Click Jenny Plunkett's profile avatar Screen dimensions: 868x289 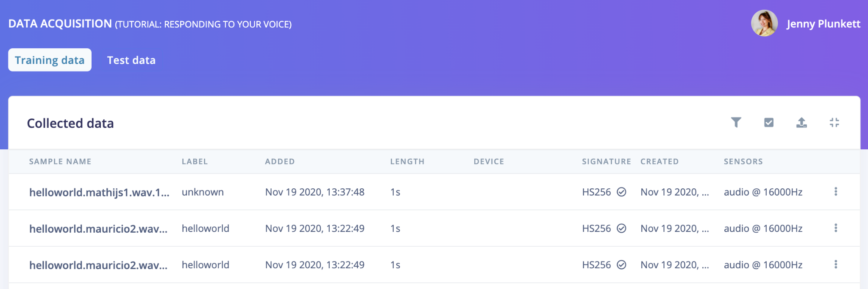764,23
